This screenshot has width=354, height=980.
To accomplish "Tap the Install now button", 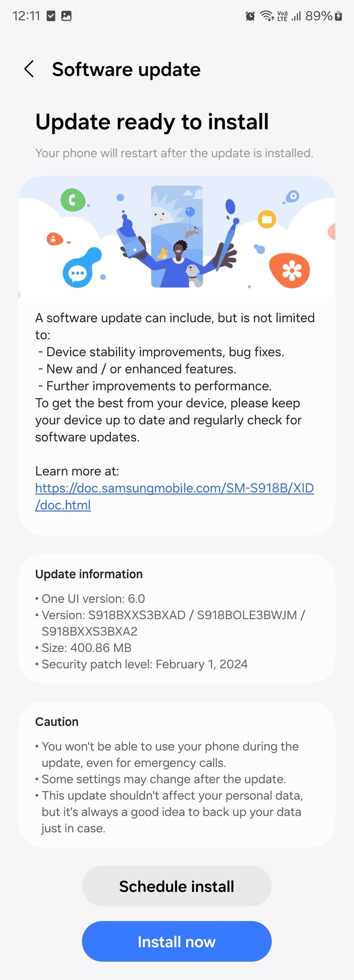I will pyautogui.click(x=177, y=941).
